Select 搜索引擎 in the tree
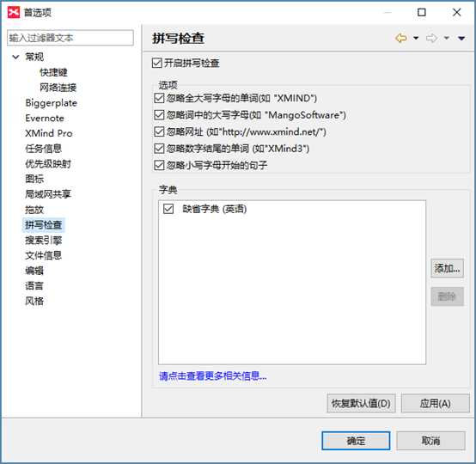The width and height of the screenshot is (476, 464). pos(44,241)
